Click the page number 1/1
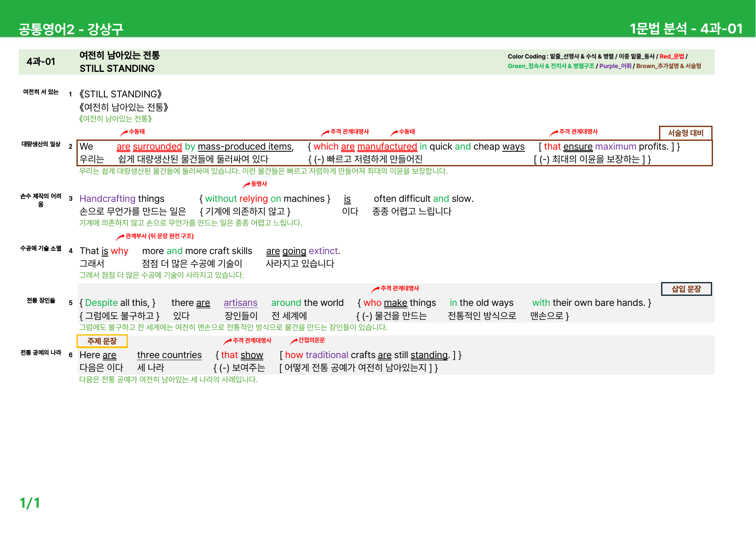Image resolution: width=756 pixels, height=534 pixels. point(30,503)
